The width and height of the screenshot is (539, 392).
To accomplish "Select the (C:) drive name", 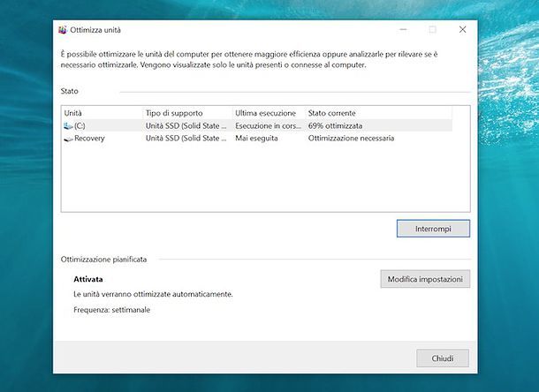I will (x=80, y=125).
